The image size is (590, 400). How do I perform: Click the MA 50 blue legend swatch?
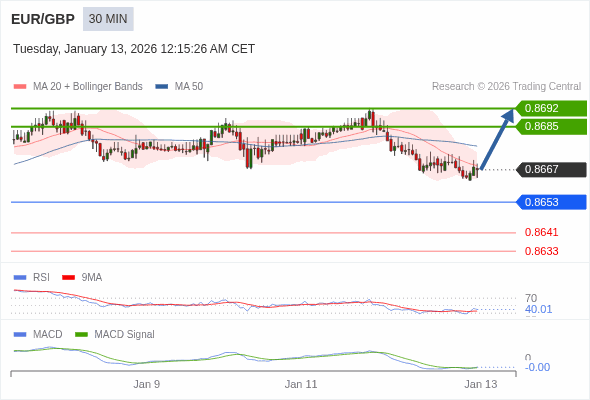pos(161,87)
